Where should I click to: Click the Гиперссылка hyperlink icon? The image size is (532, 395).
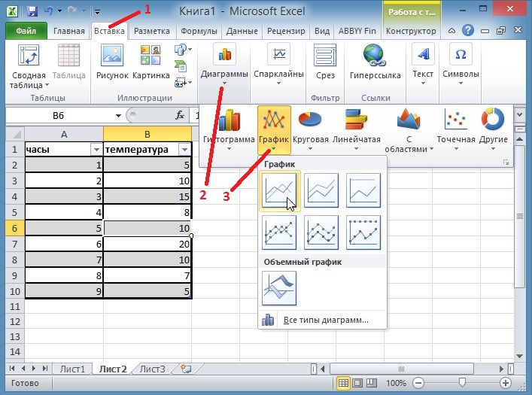pos(375,62)
